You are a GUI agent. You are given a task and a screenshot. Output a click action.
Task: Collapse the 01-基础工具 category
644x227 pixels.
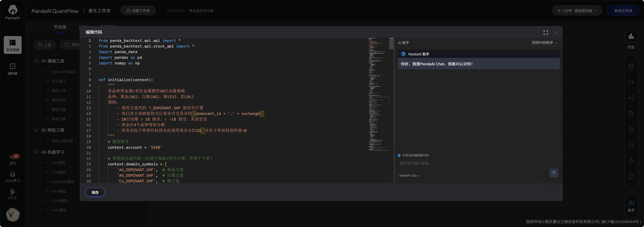point(53,61)
